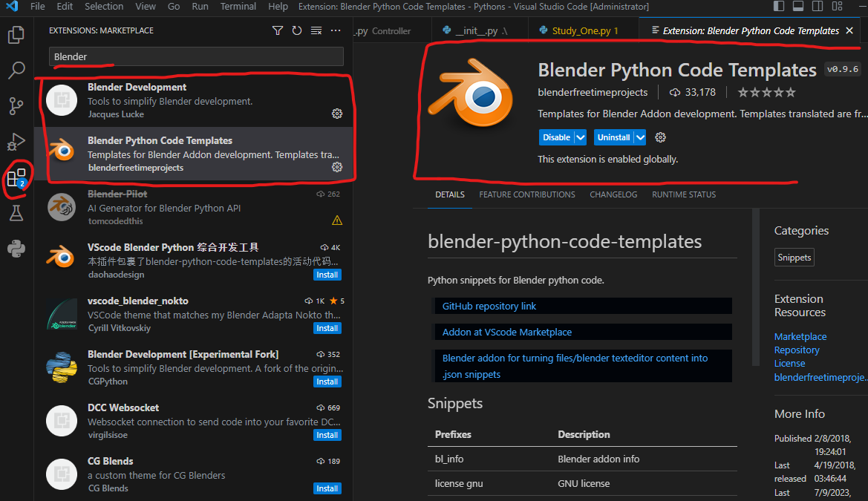Open the Selection menu
868x501 pixels.
click(x=104, y=6)
